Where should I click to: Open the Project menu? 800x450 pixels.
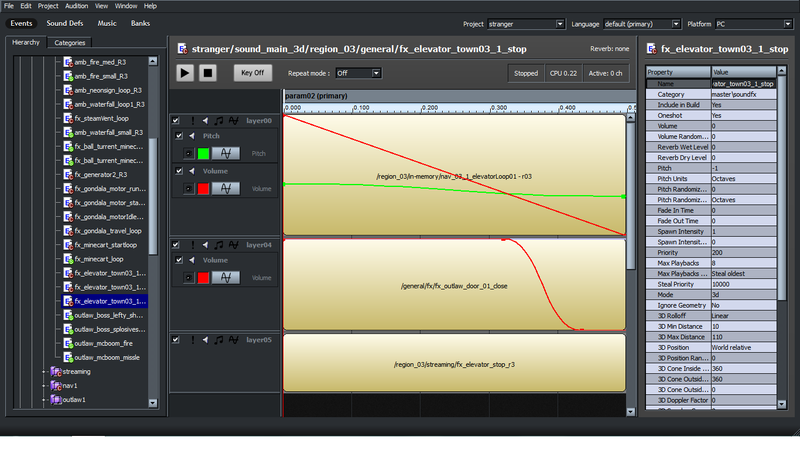tap(48, 6)
